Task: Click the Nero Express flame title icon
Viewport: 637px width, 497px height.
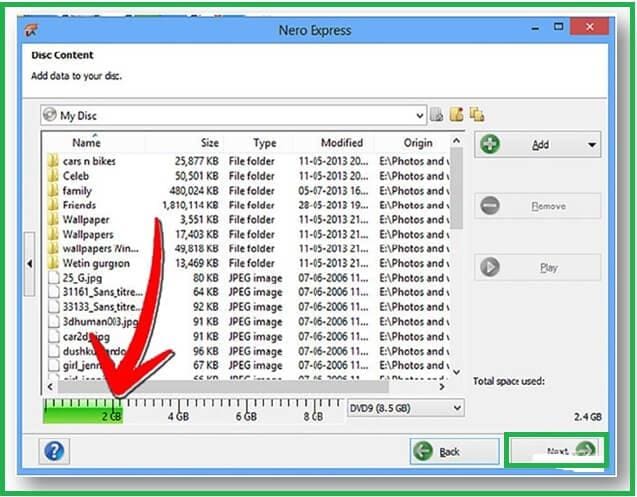Action: 31,30
